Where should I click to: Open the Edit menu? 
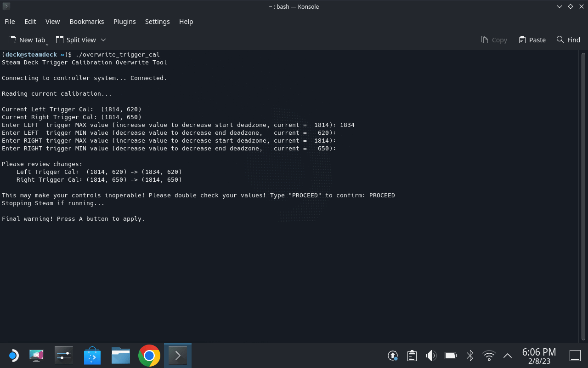pos(30,22)
